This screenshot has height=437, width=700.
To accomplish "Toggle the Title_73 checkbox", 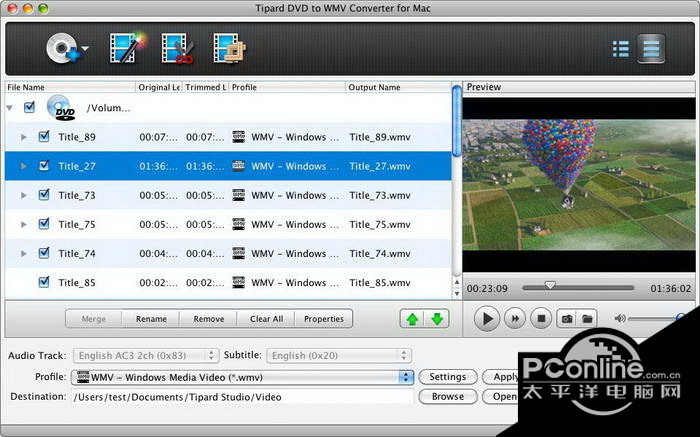I will (44, 195).
